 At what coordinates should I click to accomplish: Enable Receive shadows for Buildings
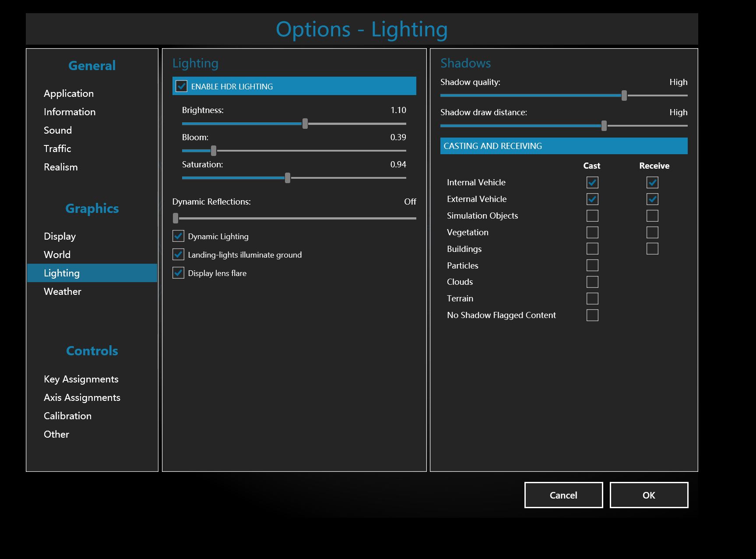coord(652,249)
